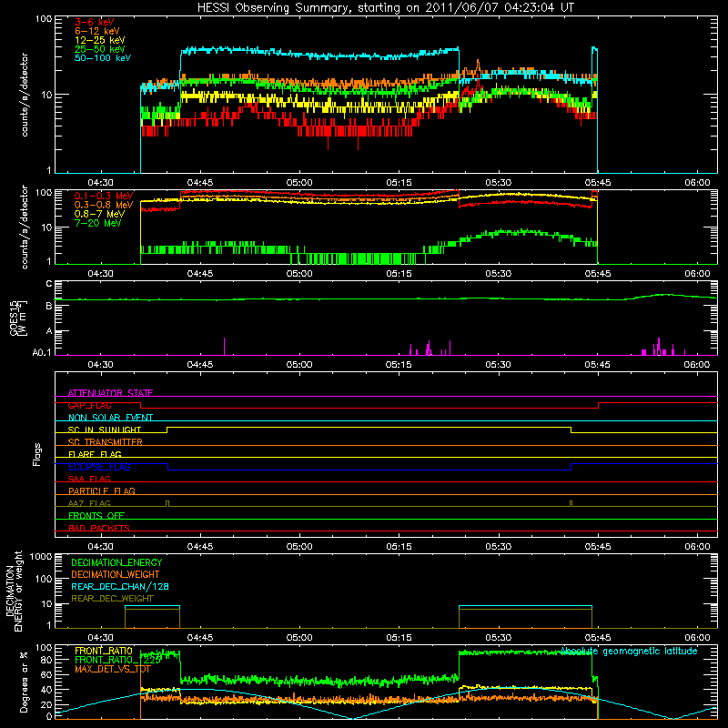Click the yellow 0.8-7 MeV legend entry
Screen dimensions: 728x728
click(99, 214)
